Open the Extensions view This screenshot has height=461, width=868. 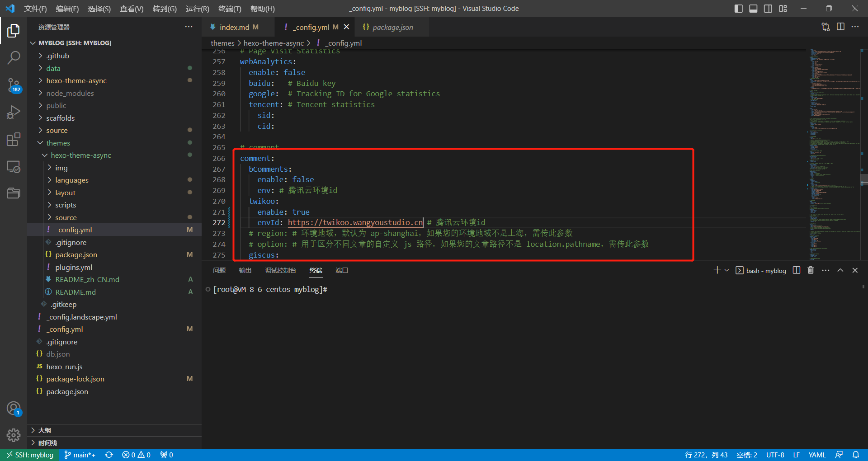point(14,139)
